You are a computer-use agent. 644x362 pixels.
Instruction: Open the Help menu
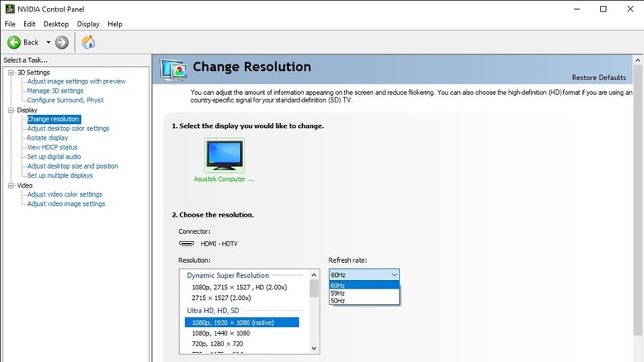click(115, 24)
